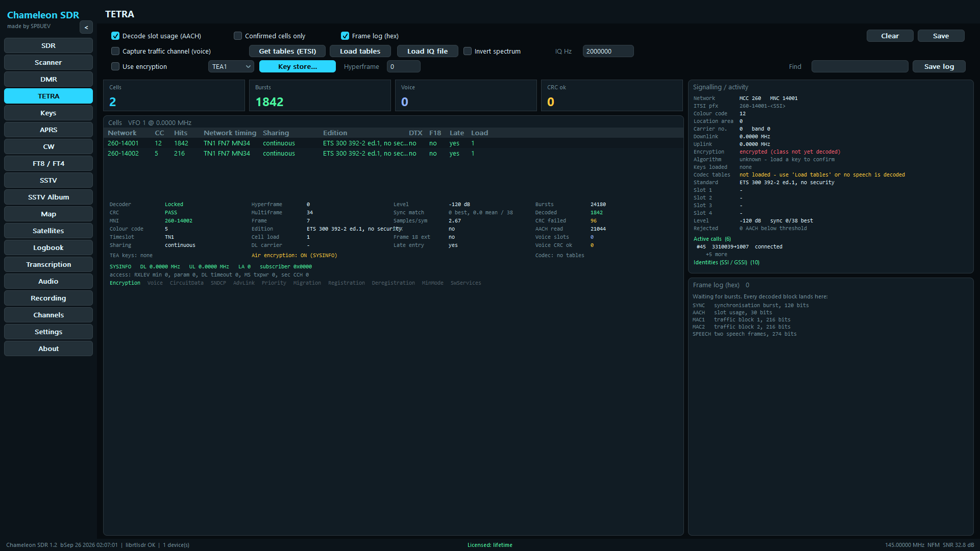Show the Map page
The width and height of the screenshot is (980, 551).
(x=48, y=214)
